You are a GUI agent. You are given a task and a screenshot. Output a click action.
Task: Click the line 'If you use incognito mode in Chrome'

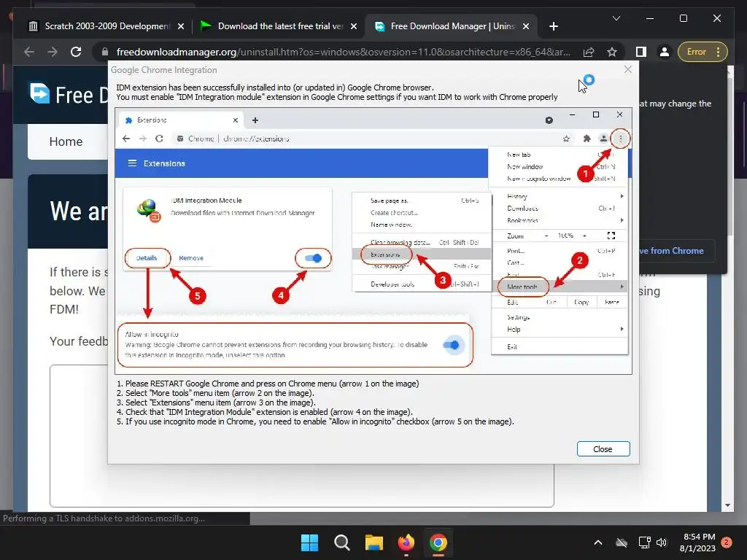pyautogui.click(x=315, y=421)
